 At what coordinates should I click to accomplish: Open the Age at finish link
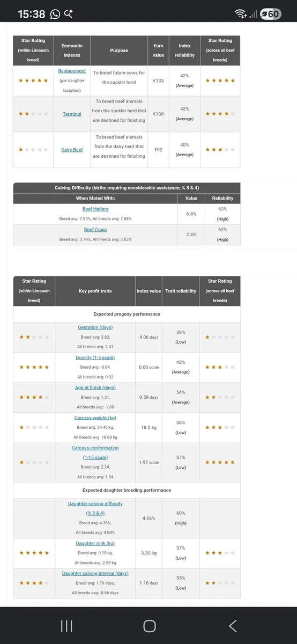(x=95, y=387)
